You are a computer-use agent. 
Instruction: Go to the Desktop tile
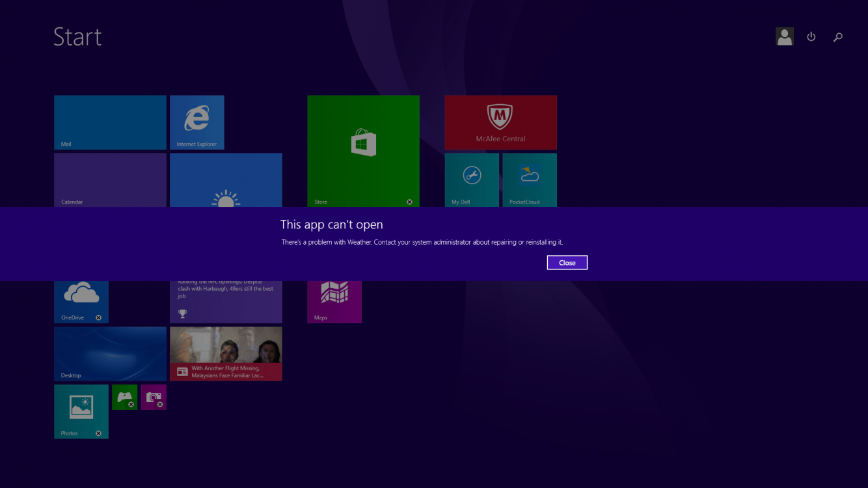coord(111,354)
